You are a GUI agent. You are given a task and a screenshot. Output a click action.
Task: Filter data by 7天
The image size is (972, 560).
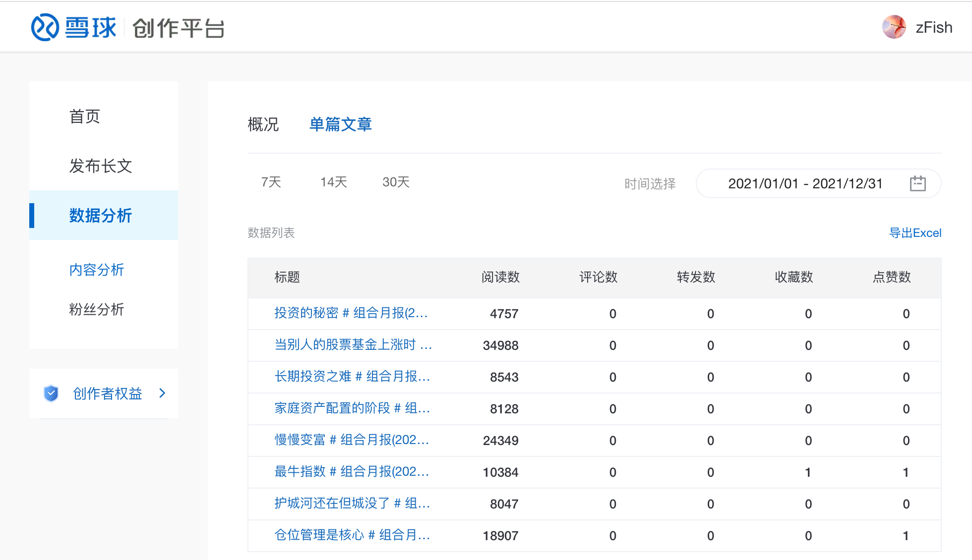271,182
